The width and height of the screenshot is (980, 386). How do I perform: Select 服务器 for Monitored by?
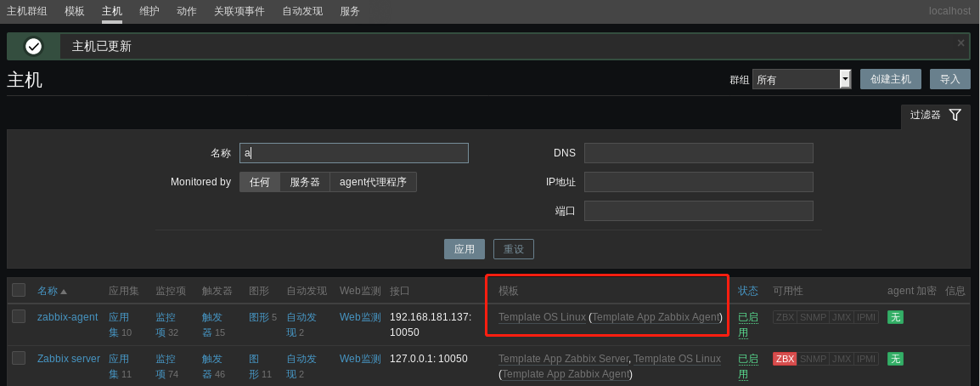click(305, 182)
